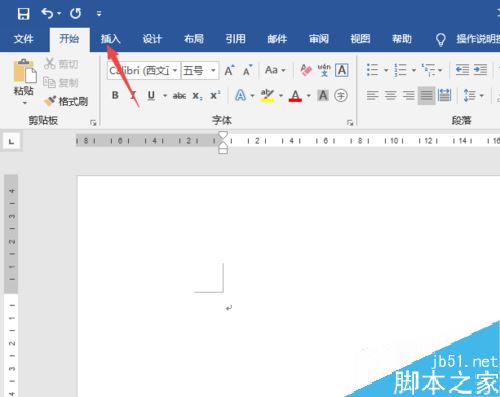Decrease paragraph indent

tap(462, 70)
